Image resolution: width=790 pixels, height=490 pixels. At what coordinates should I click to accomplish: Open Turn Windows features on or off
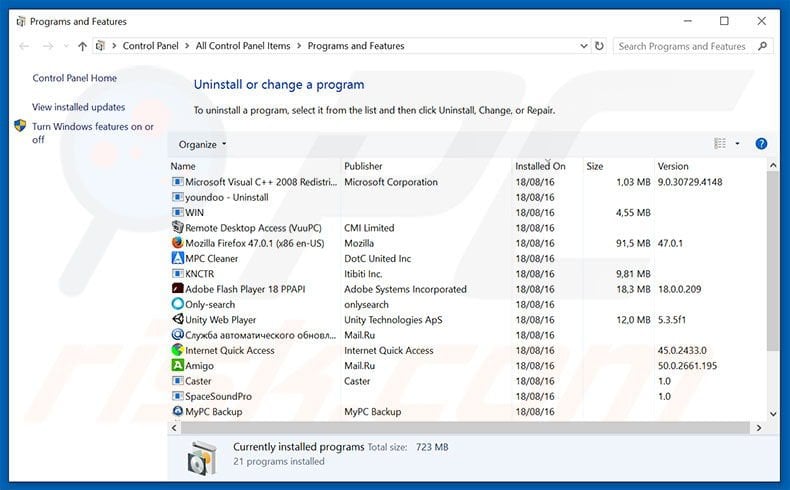coord(93,133)
